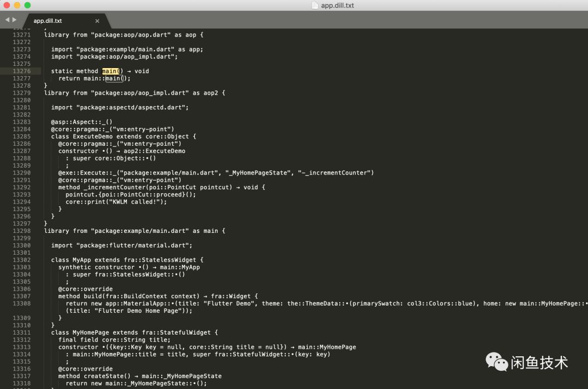Click 'synthetic constructor •() → main::MyApp' line

click(129, 267)
